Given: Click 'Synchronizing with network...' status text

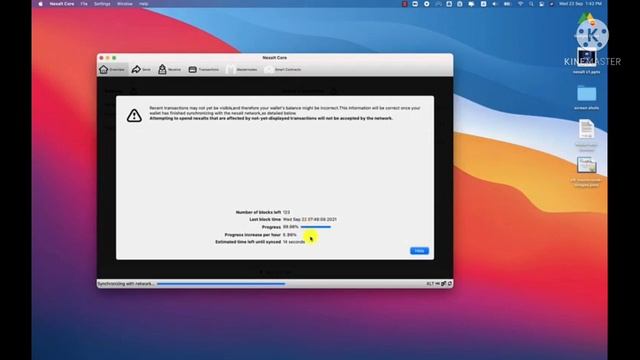Looking at the screenshot, I should pyautogui.click(x=126, y=284).
